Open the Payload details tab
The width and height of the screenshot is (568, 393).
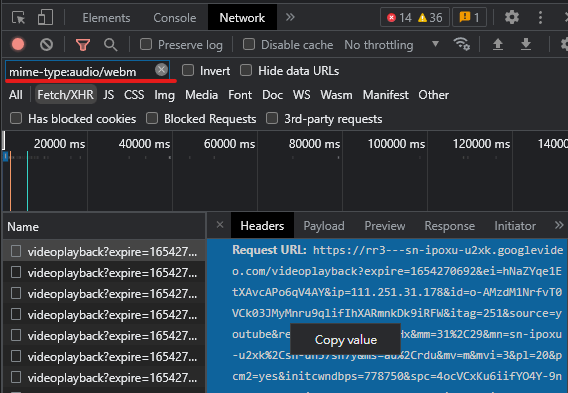coord(324,226)
